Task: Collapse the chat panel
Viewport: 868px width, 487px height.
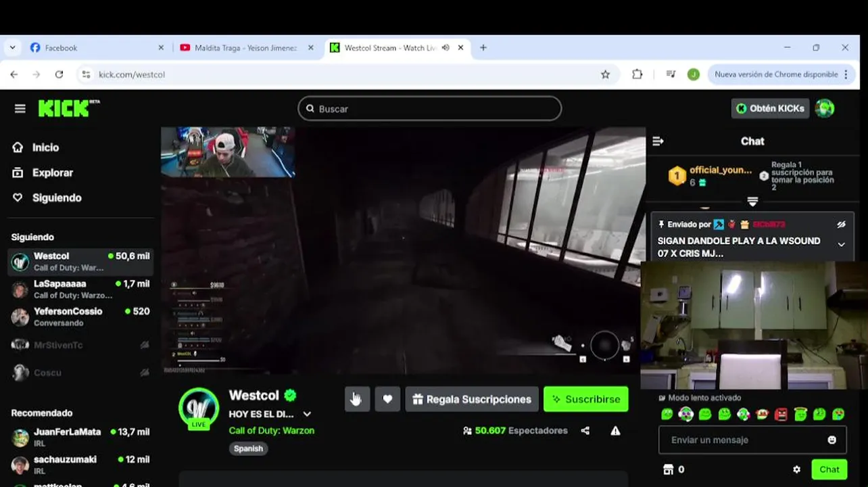Action: point(658,141)
